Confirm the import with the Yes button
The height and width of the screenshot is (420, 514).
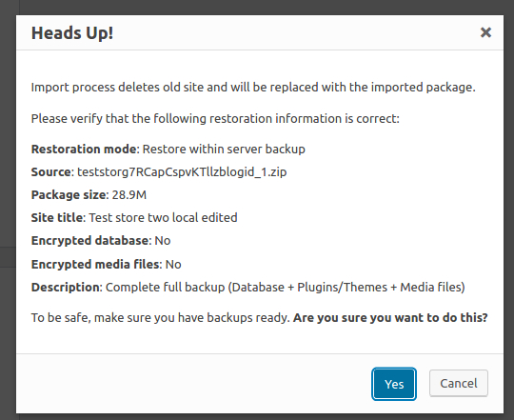[x=394, y=384]
